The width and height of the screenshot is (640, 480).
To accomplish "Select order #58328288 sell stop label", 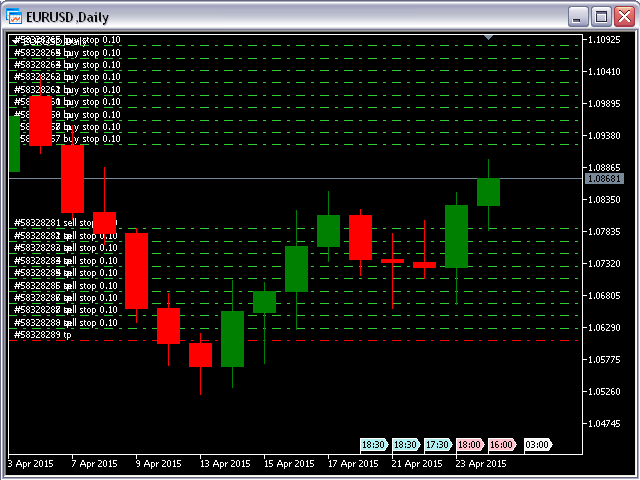I will [x=66, y=322].
